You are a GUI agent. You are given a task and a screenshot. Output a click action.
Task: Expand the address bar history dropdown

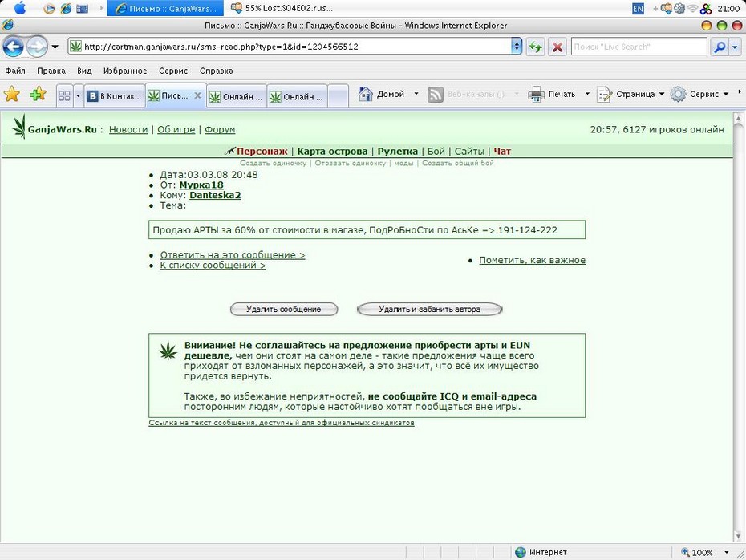517,47
